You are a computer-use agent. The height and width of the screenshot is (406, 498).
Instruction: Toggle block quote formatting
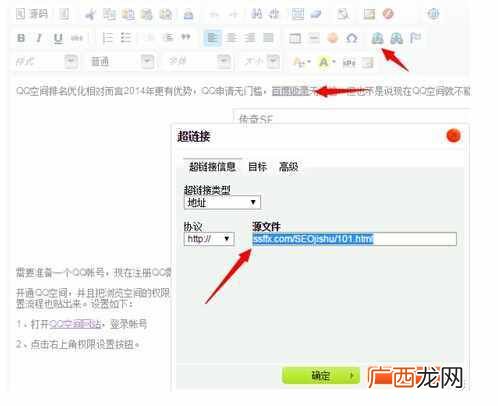(186, 37)
